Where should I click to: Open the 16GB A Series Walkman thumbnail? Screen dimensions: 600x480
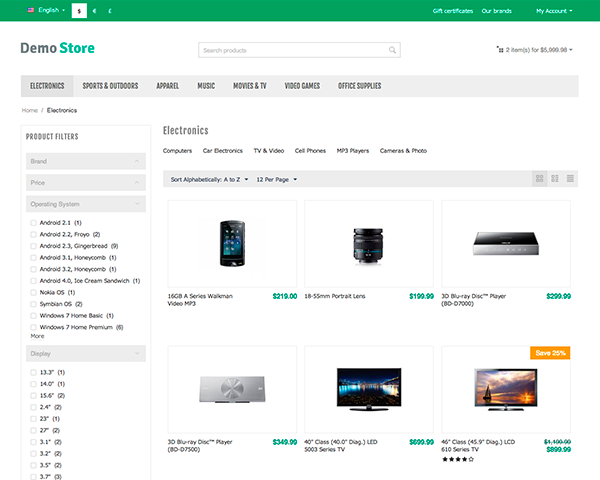(x=232, y=243)
